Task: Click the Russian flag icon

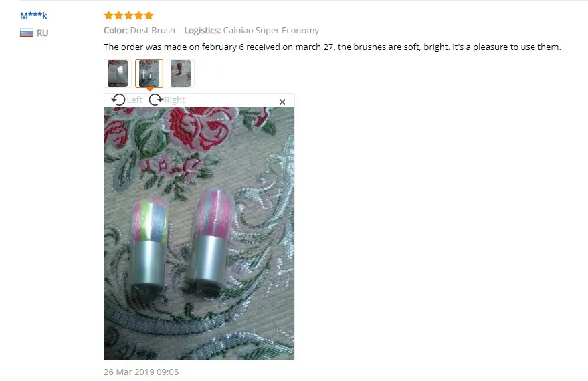Action: click(x=27, y=33)
